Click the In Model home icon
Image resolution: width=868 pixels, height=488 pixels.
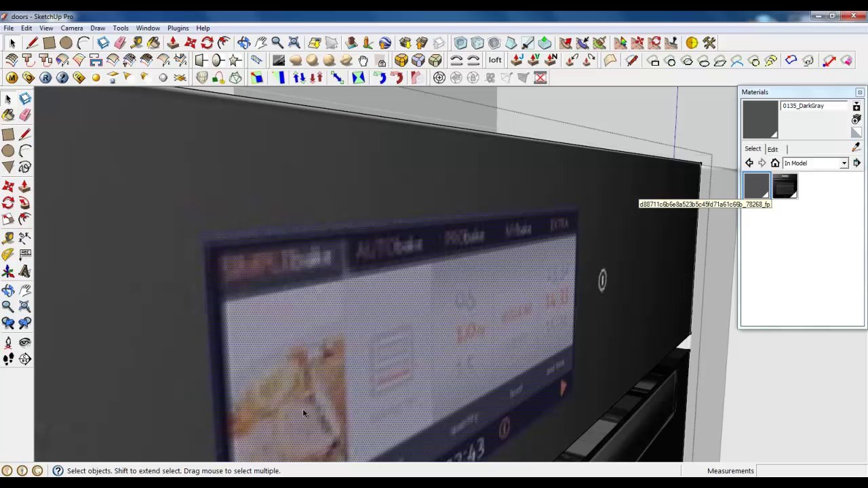(775, 163)
